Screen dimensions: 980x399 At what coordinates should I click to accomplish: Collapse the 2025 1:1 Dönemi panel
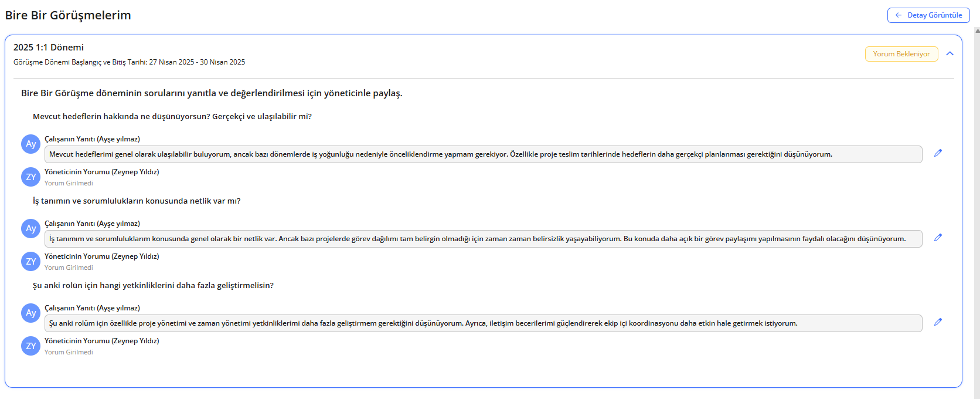(950, 54)
